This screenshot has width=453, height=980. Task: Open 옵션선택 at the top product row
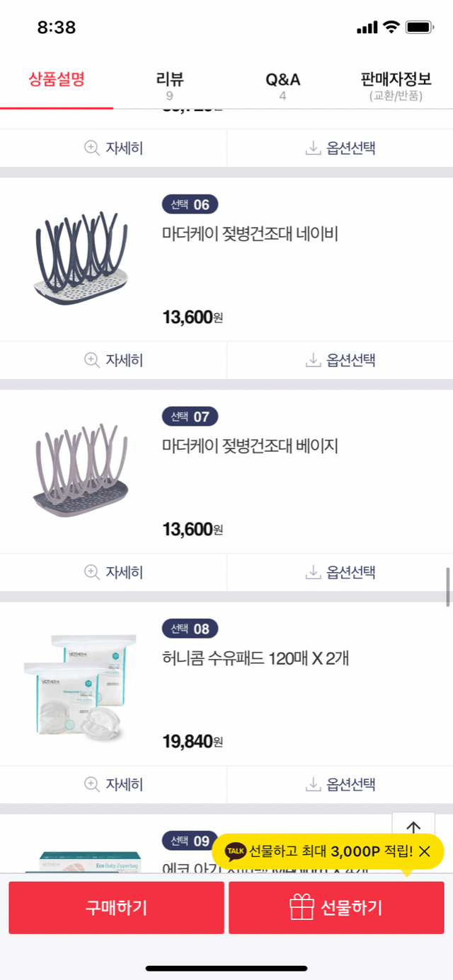340,148
